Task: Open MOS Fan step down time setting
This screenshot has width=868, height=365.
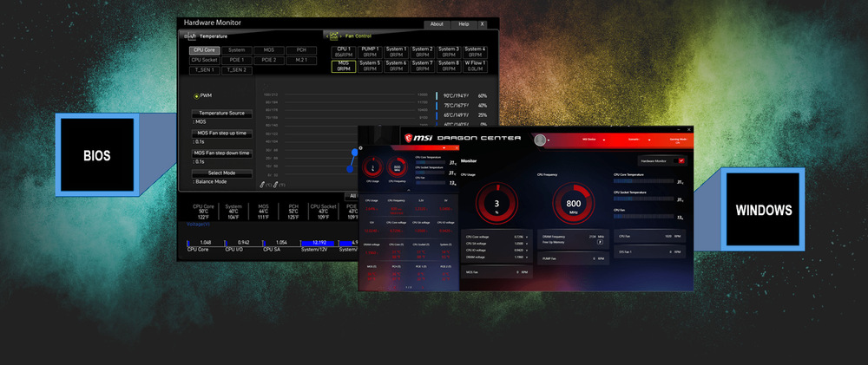Action: coord(222,153)
